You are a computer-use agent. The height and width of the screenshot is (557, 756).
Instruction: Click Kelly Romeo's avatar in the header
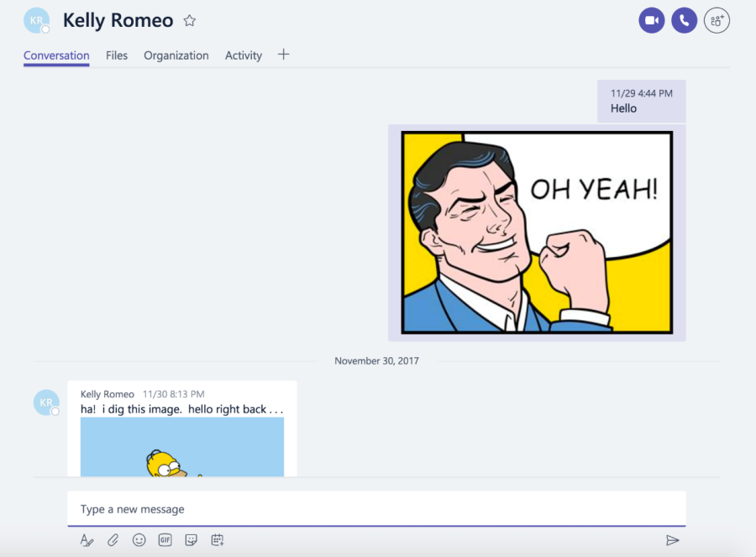point(37,21)
